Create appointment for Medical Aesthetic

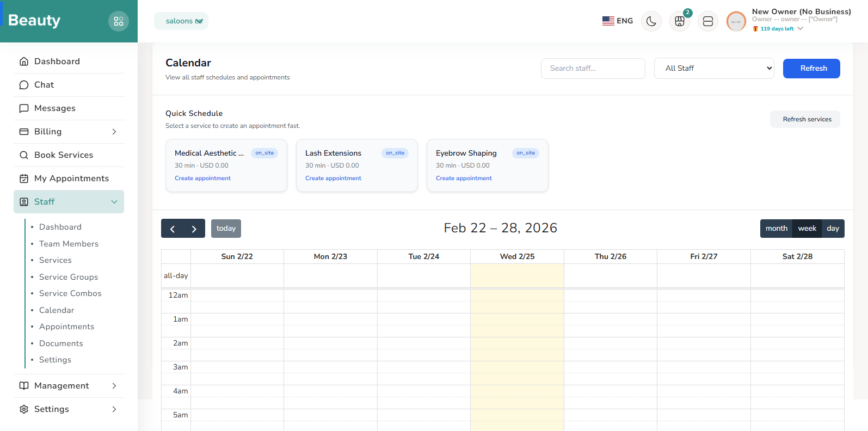click(x=202, y=178)
